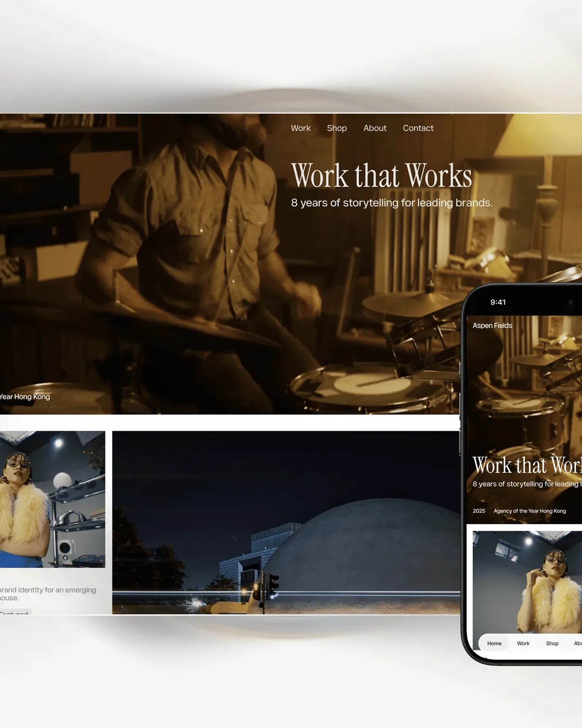Select the Shop tab on phone
The image size is (582, 728).
552,643
